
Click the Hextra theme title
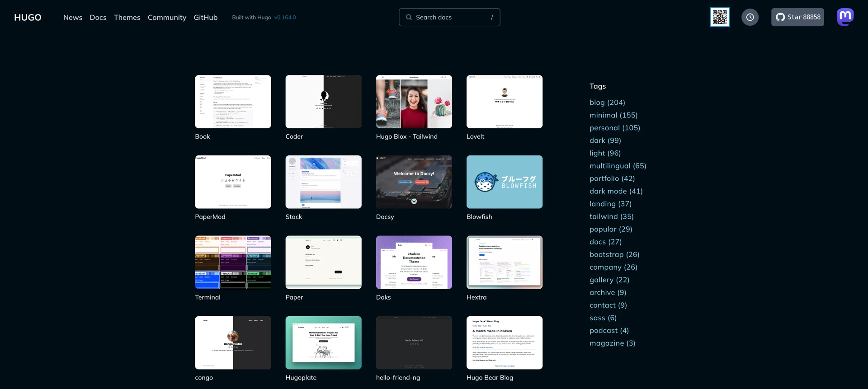point(476,297)
